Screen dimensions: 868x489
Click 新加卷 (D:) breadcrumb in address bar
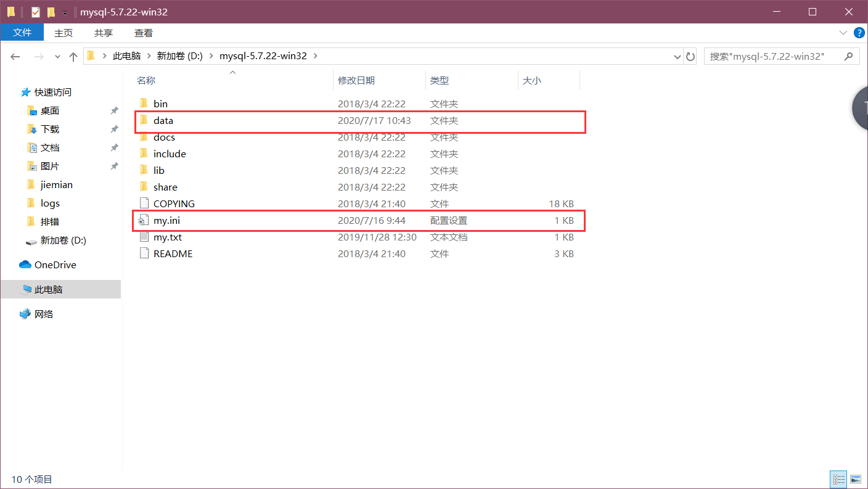(179, 56)
